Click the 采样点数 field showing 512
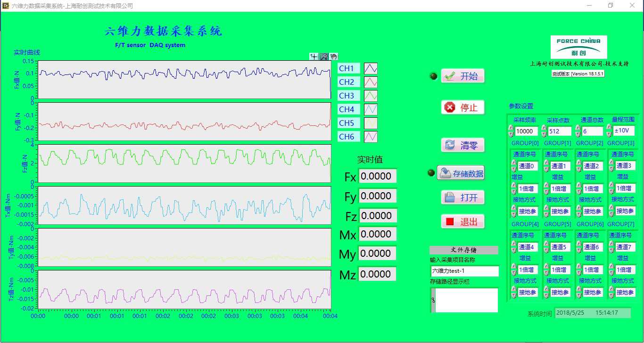This screenshot has width=644, height=343. pos(560,131)
